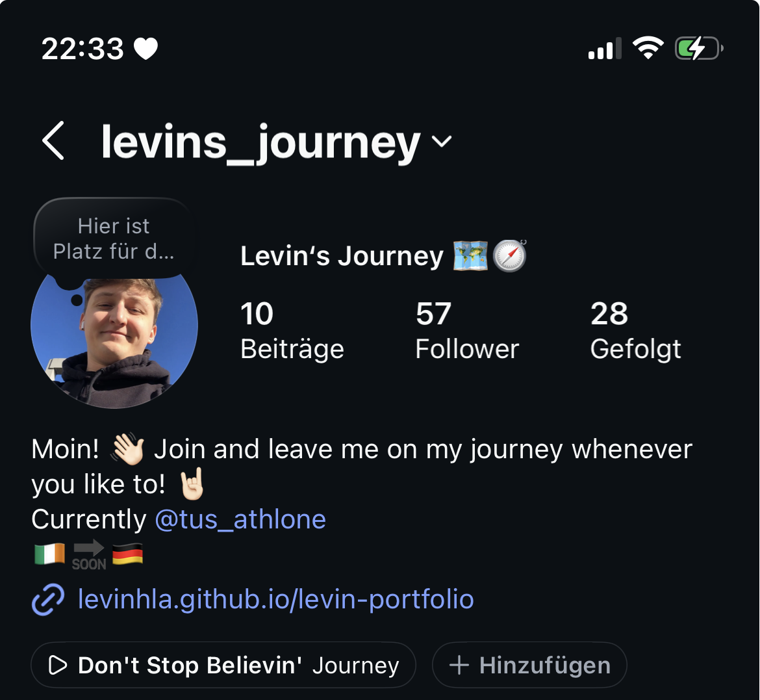760x700 pixels.
Task: Tap the heart icon next to the clock
Action: click(146, 49)
